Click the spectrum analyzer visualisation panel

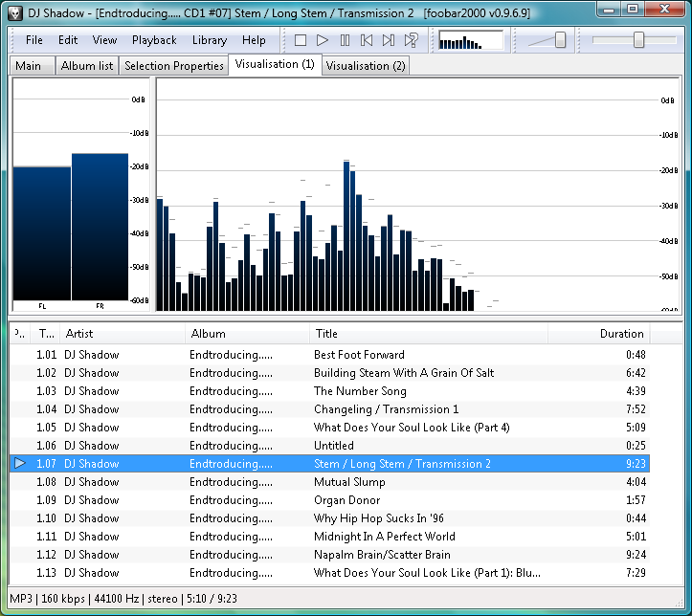[x=417, y=194]
